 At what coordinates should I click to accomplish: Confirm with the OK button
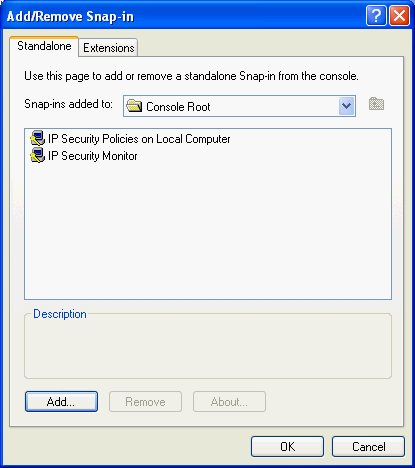click(x=287, y=447)
